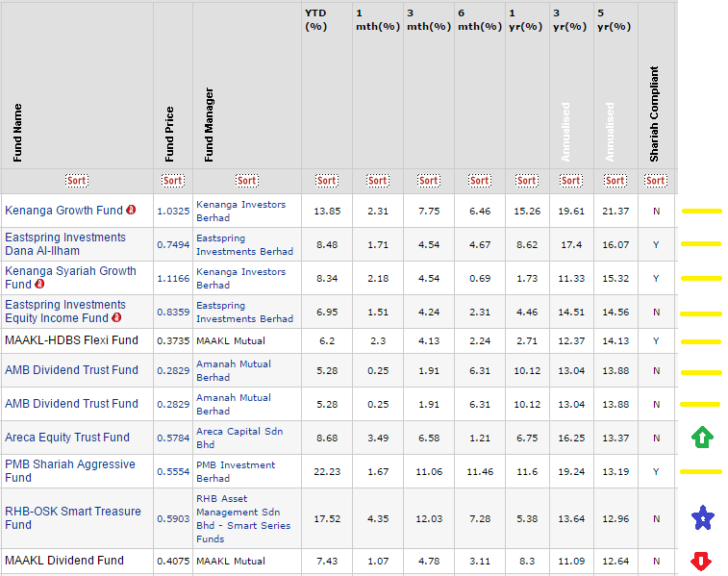Open Eastspring Investments Berhad link in Dana Al-Ilham row
Screen dimensions: 728x576
[244, 244]
